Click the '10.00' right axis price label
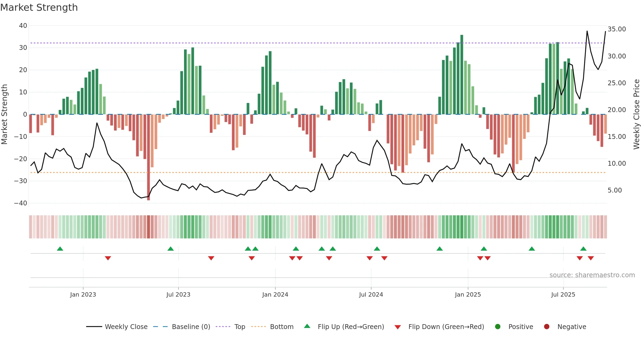 (617, 164)
